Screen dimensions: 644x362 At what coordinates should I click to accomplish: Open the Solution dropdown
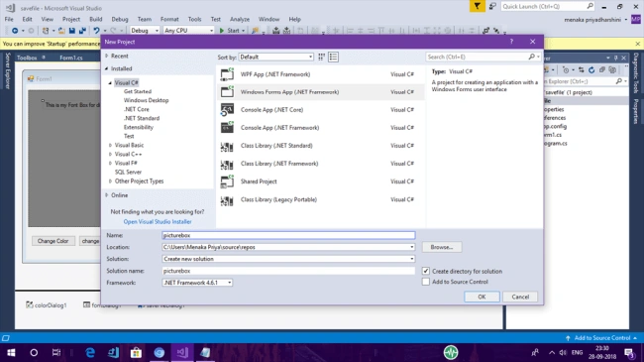point(411,259)
